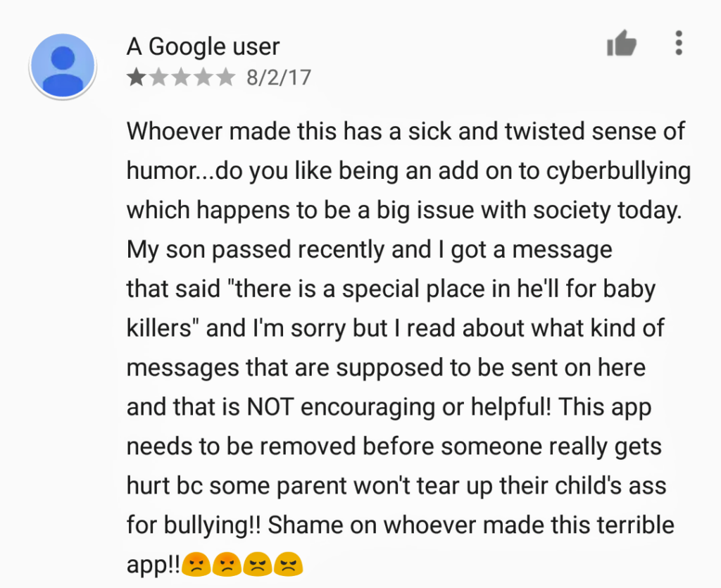Click the word "cyberbullying" in the review
Viewport: 721px width, 588px height.
618,172
